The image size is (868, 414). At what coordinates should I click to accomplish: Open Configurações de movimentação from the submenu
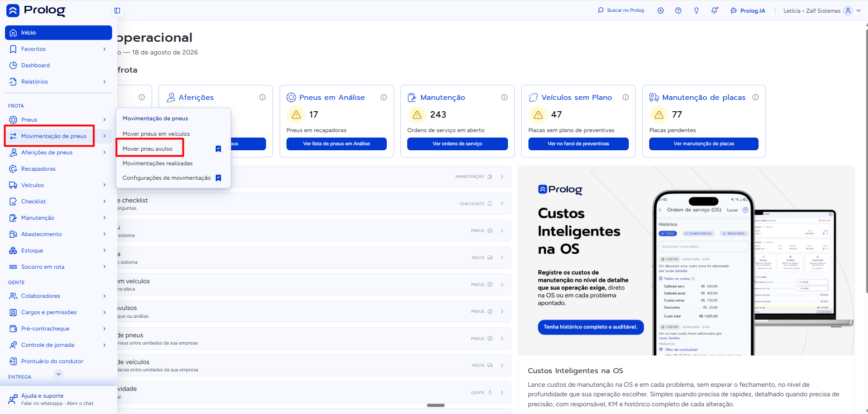click(166, 178)
